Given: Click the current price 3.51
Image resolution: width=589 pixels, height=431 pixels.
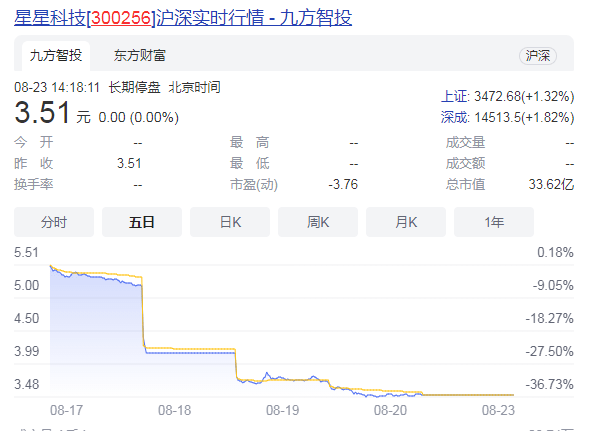Looking at the screenshot, I should coord(42,112).
